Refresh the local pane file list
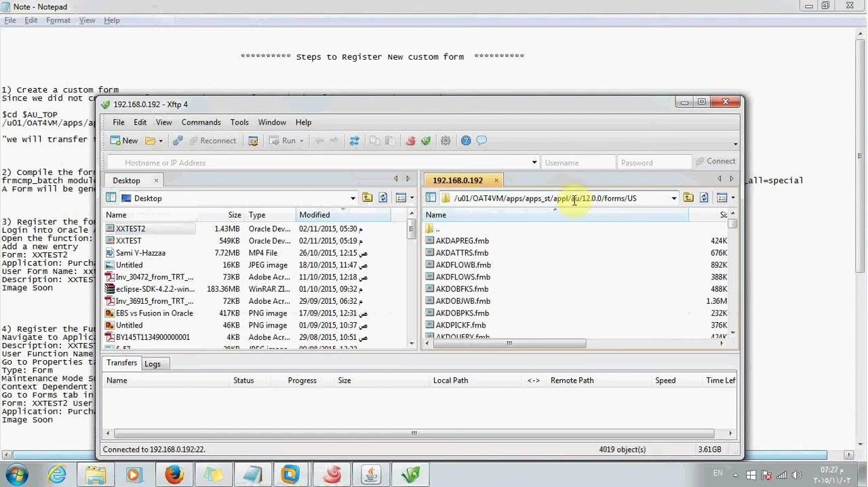Screen dimensions: 868x487 click(x=382, y=198)
